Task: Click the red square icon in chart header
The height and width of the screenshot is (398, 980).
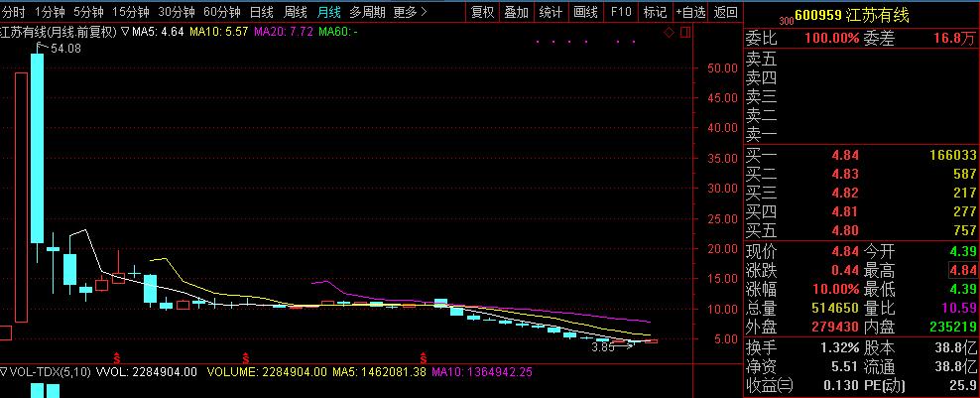Action: pos(683,32)
